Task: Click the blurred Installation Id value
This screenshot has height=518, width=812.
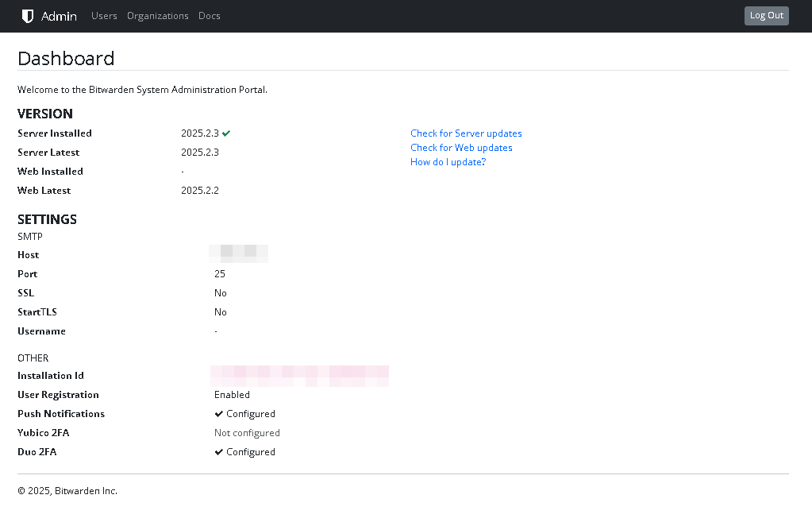Action: pos(299,376)
